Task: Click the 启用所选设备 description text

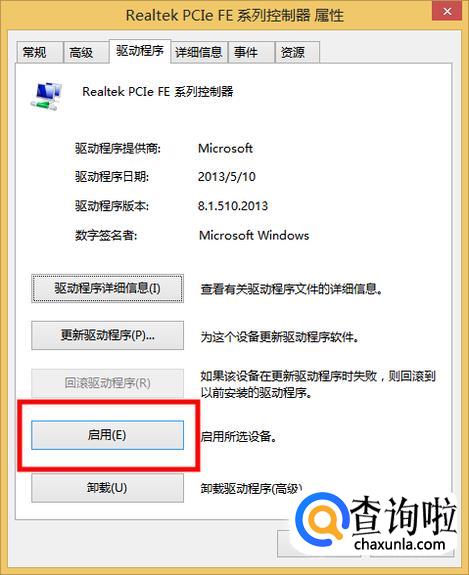Action: tap(239, 436)
